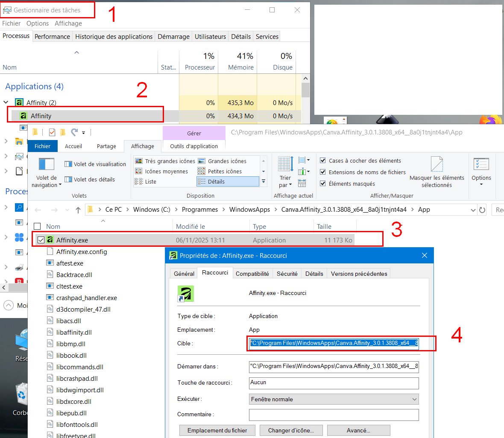Screen dimensions: 504x438
Task: Sort Task Manager by Mémoire column
Action: tap(237, 61)
